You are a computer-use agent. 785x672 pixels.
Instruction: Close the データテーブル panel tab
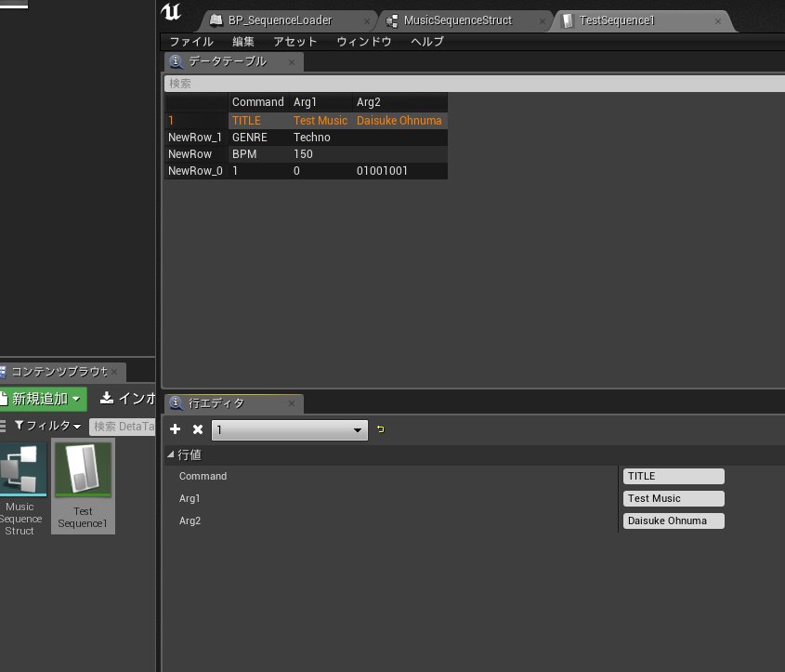coord(292,62)
